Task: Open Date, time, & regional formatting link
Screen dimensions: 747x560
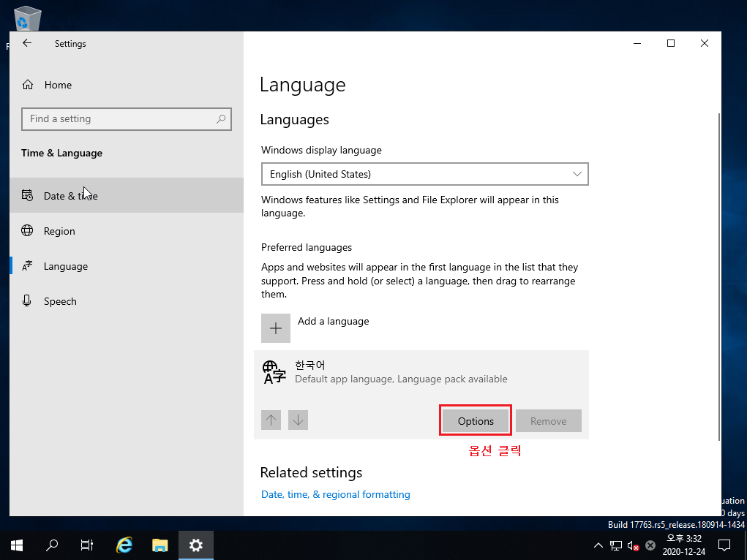Action: click(336, 495)
